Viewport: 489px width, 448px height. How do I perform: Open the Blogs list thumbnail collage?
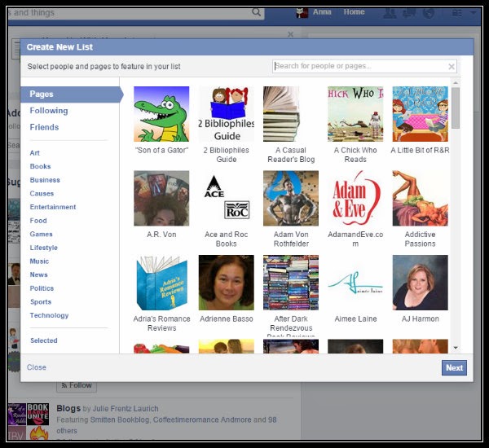click(x=29, y=421)
